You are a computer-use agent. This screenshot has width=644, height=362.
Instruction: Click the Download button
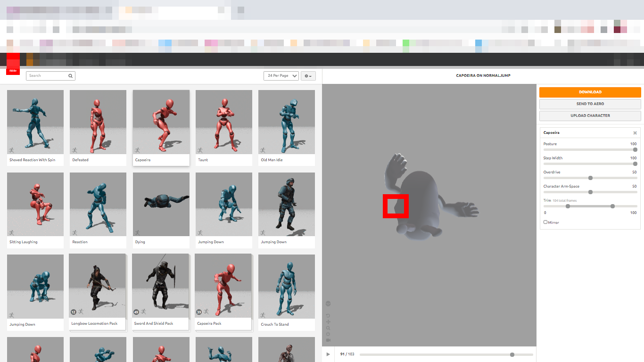(x=590, y=92)
